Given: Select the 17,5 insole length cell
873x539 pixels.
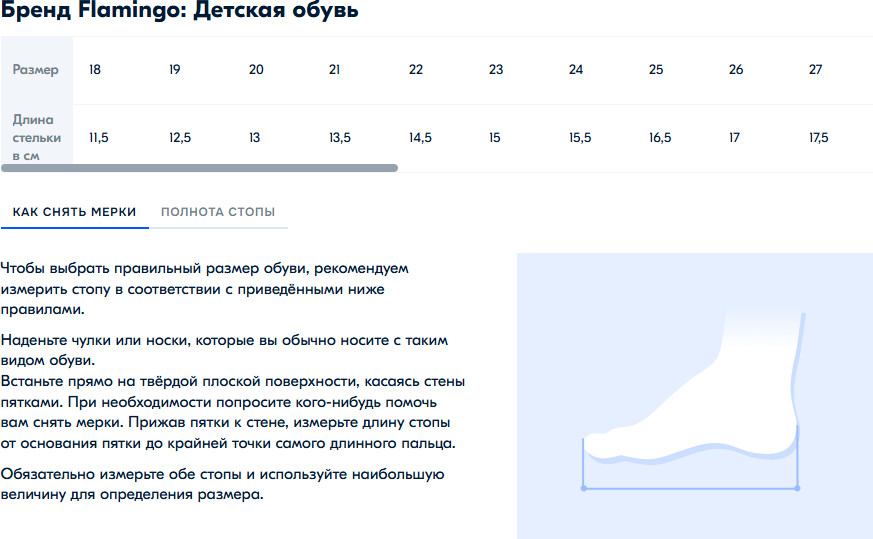Looking at the screenshot, I should click(x=819, y=138).
